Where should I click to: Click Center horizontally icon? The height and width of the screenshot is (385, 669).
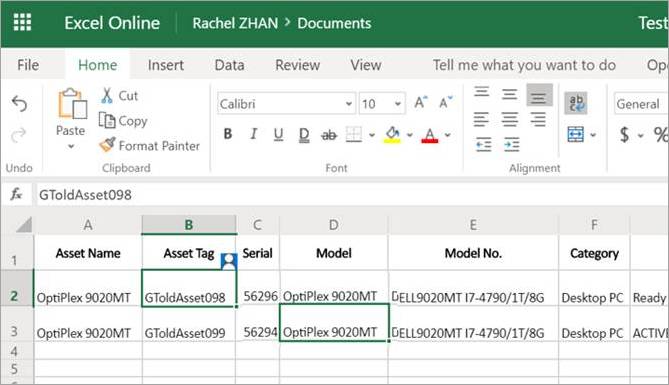coord(509,120)
